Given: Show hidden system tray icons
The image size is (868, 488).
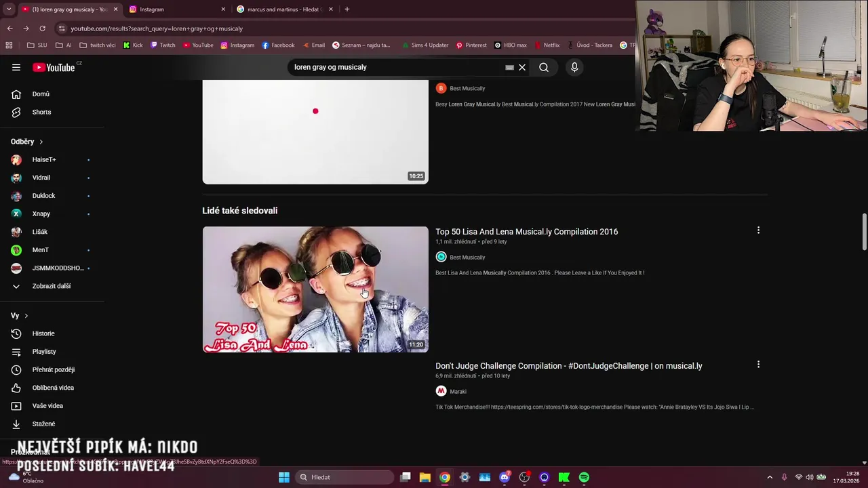Looking at the screenshot, I should point(770,477).
